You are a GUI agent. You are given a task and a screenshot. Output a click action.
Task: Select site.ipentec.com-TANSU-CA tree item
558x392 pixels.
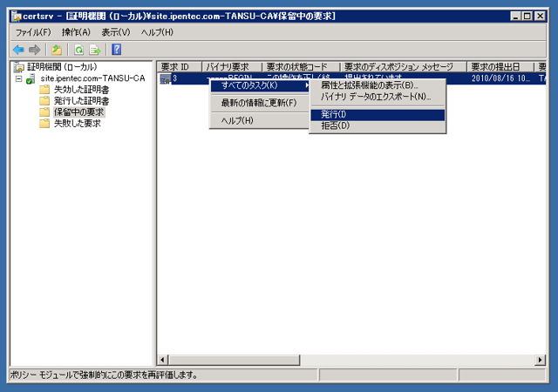tap(92, 78)
